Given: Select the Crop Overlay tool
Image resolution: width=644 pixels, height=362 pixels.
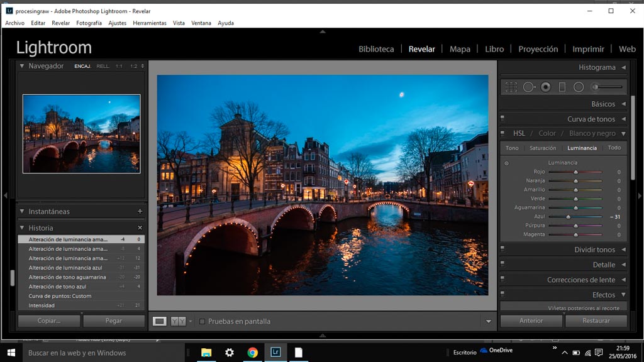Looking at the screenshot, I should coord(511,87).
